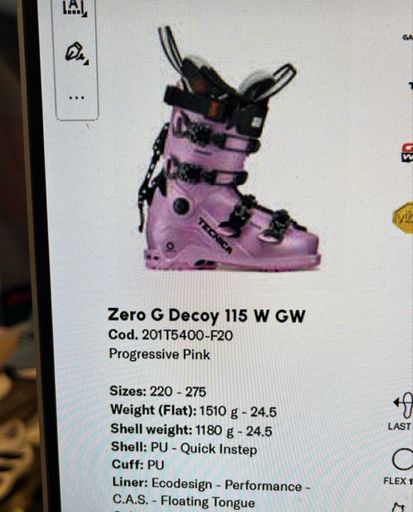Viewport: 413px width, 512px height.
Task: Click product code 201T5400-F20
Action: pos(187,335)
